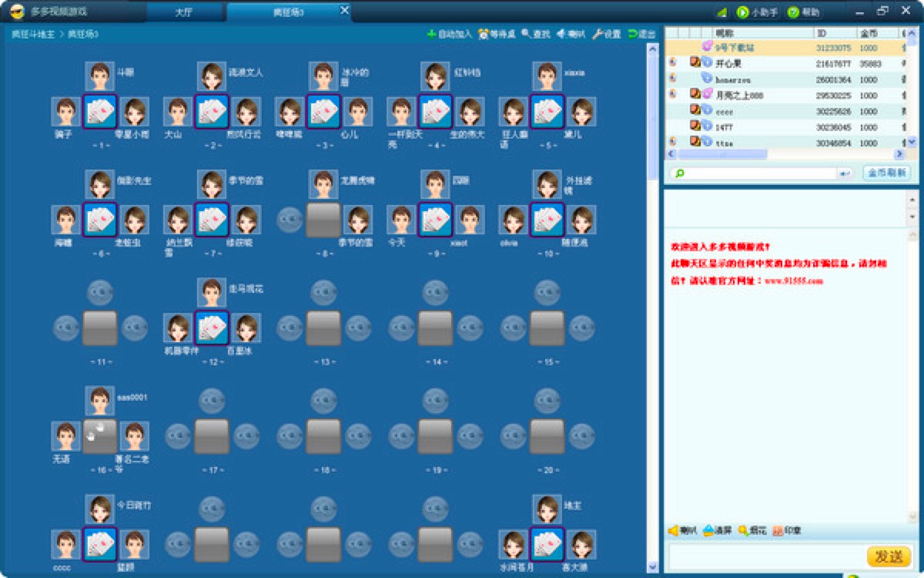Click the gray empty table 14
Viewport: 924px width, 578px height.
(435, 328)
